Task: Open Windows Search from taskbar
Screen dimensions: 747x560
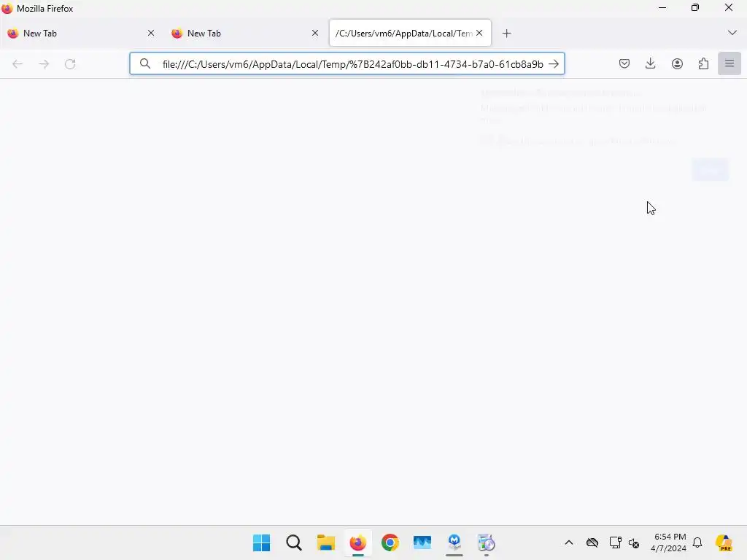Action: click(294, 542)
